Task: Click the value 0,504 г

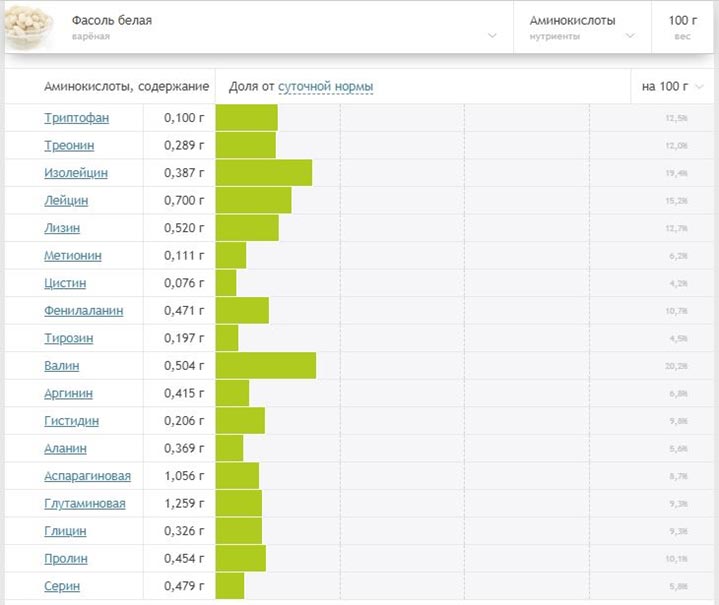Action: (x=184, y=366)
